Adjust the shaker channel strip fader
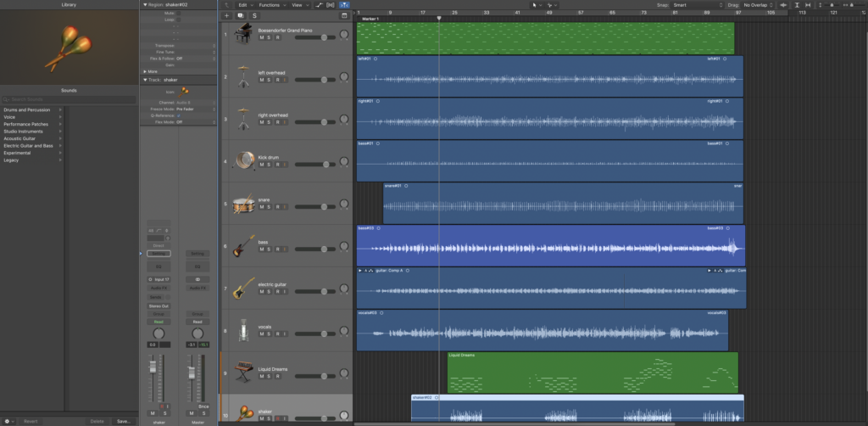Image resolution: width=868 pixels, height=426 pixels. click(153, 369)
